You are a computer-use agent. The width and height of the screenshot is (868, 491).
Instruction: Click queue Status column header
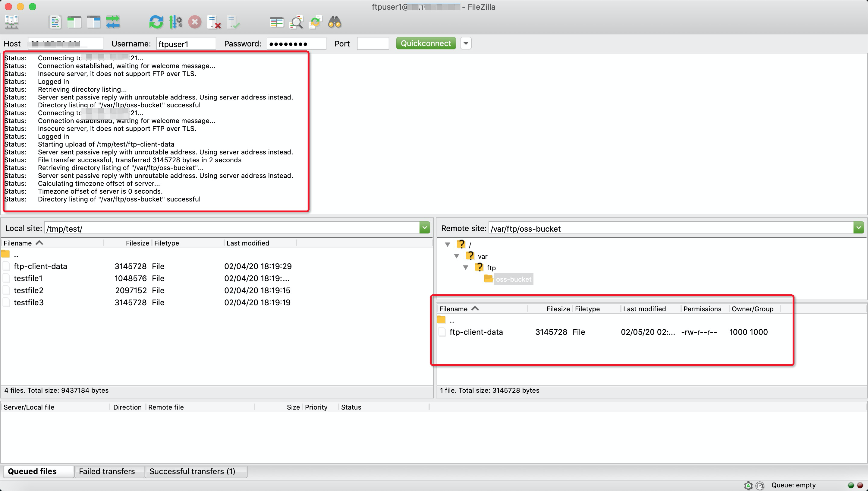(x=384, y=407)
